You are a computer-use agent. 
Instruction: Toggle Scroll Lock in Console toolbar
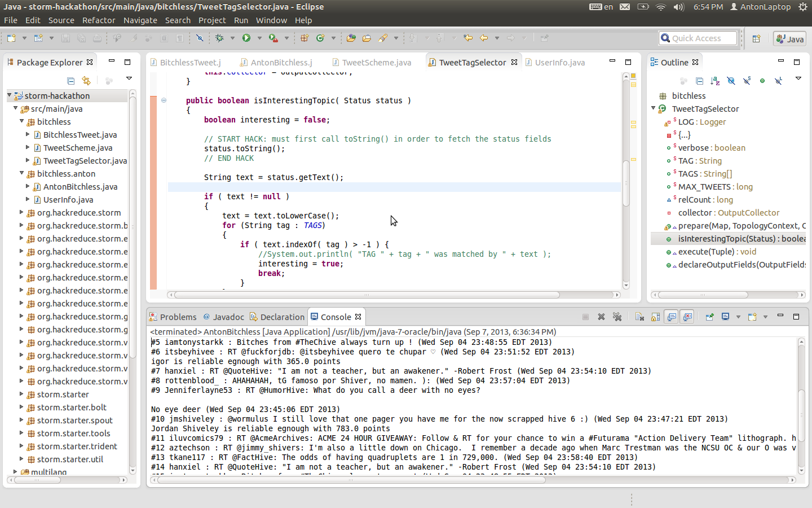[x=655, y=317]
